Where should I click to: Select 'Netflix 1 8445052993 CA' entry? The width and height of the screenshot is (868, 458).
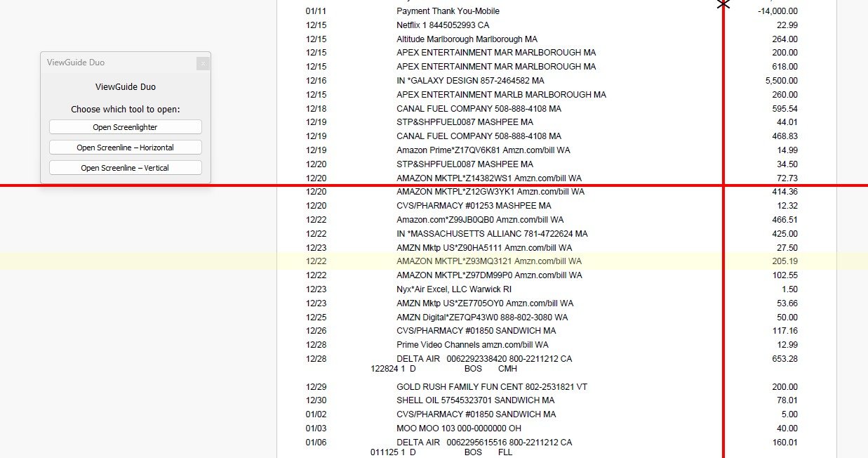point(443,25)
